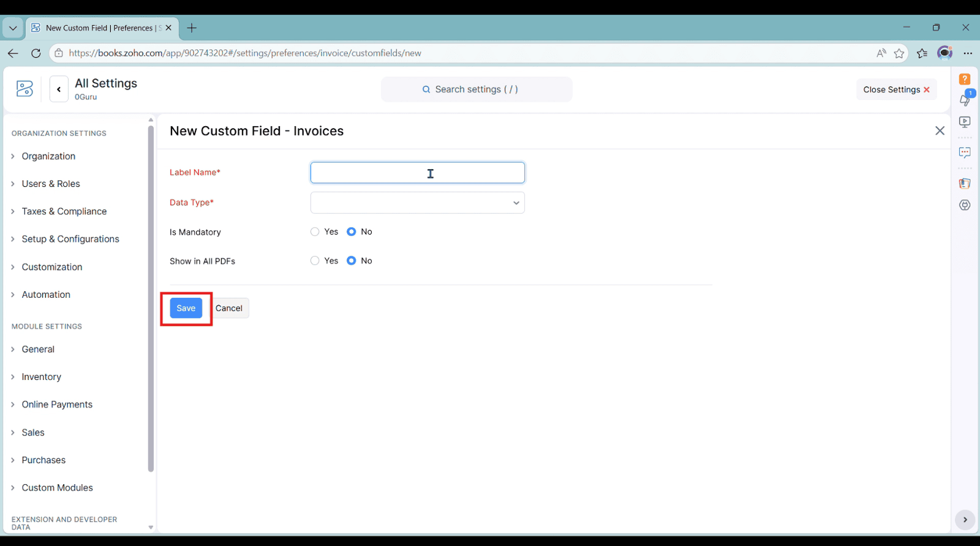The height and width of the screenshot is (546, 980).
Task: Open the Data Type dropdown
Action: coord(417,203)
